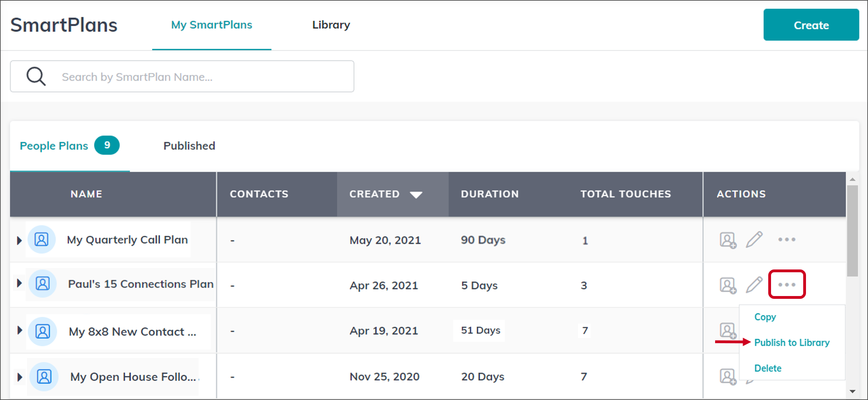Click the 20 Days duration cell
Viewport: 868px width, 400px height.
482,376
